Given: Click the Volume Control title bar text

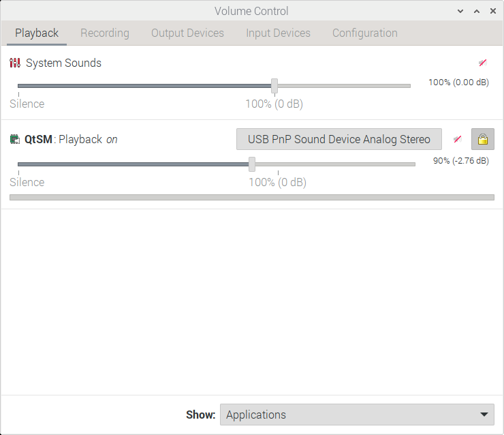Looking at the screenshot, I should click(x=251, y=11).
